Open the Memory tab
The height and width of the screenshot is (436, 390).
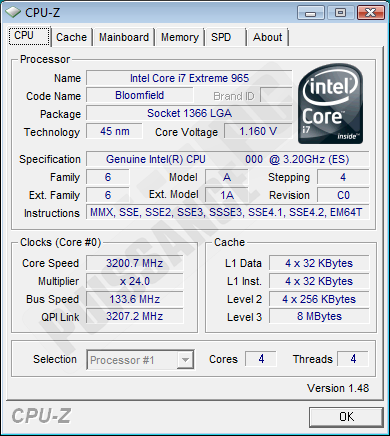point(180,37)
